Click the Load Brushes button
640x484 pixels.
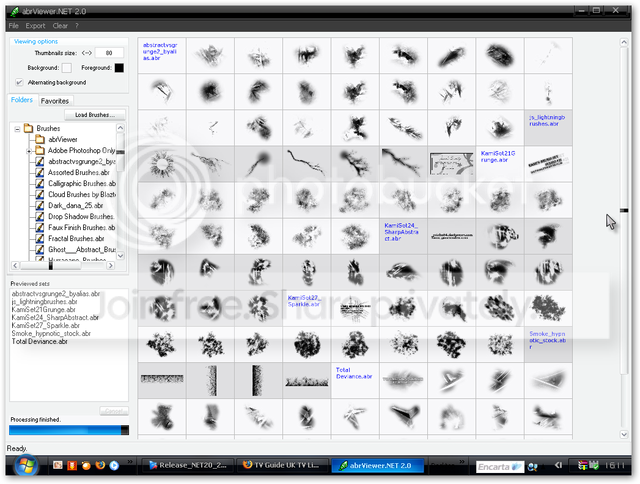point(95,115)
